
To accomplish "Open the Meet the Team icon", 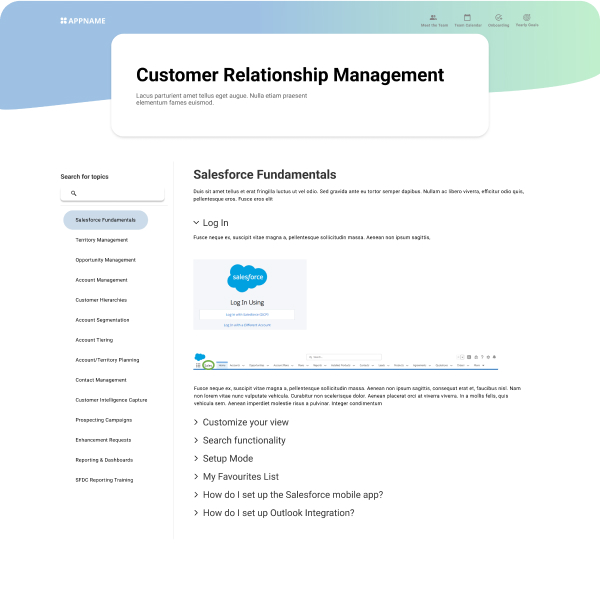I will 433,18.
